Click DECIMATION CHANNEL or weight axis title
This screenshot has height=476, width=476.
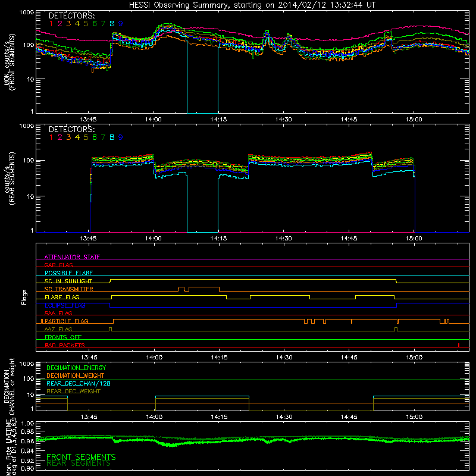click(x=9, y=386)
